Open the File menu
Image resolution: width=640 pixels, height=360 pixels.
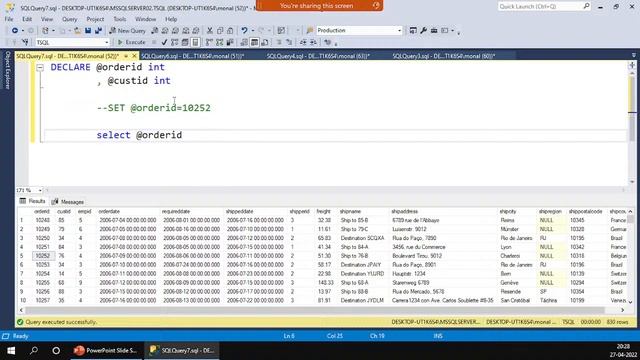pos(9,19)
